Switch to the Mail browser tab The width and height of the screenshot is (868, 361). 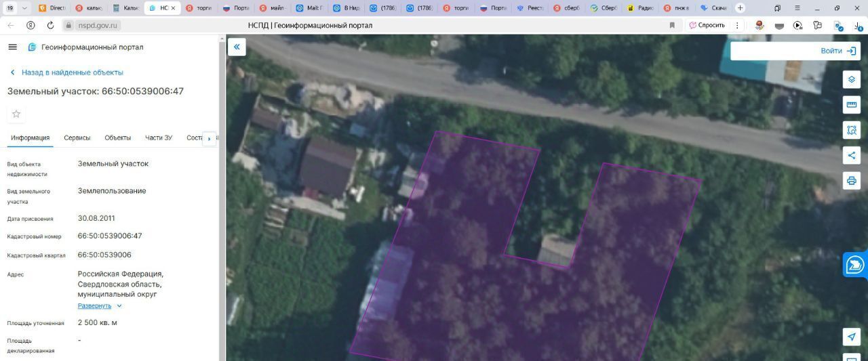coord(311,8)
